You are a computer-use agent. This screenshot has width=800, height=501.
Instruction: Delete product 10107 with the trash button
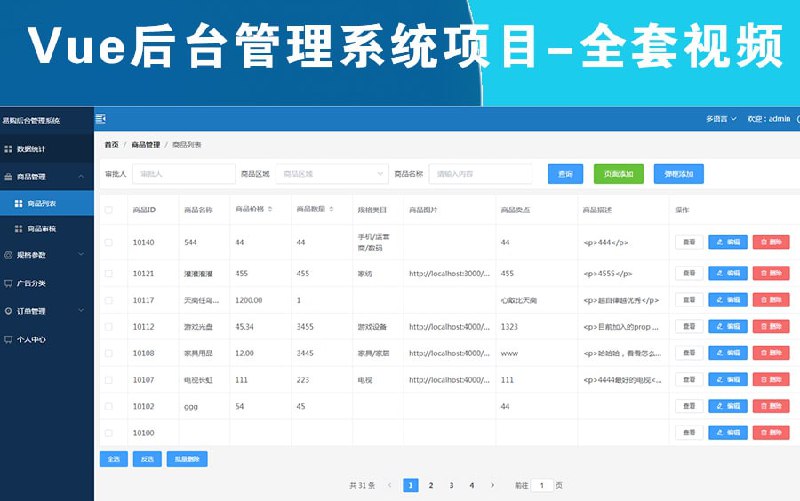point(771,379)
